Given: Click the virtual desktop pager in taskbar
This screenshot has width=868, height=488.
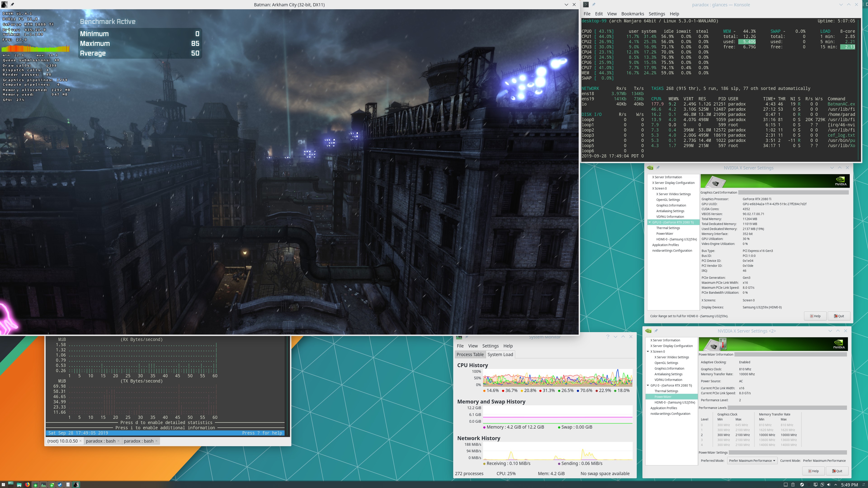Looking at the screenshot, I should [x=11, y=485].
